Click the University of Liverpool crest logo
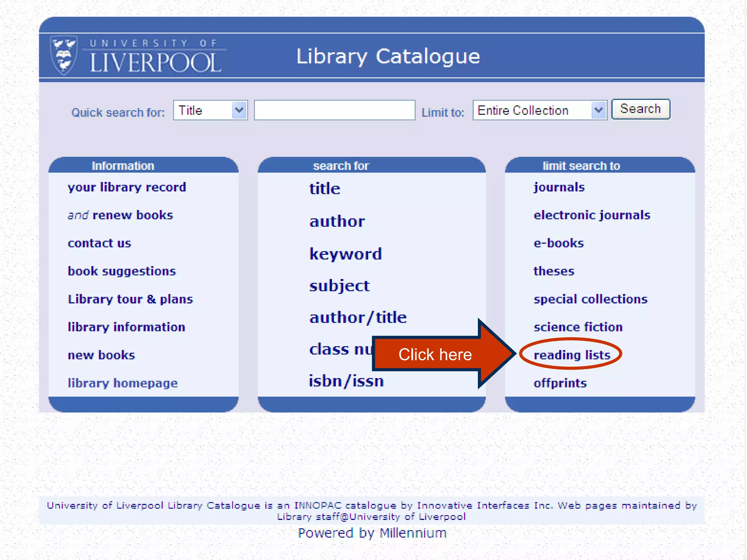This screenshot has height=560, width=747. coord(64,56)
